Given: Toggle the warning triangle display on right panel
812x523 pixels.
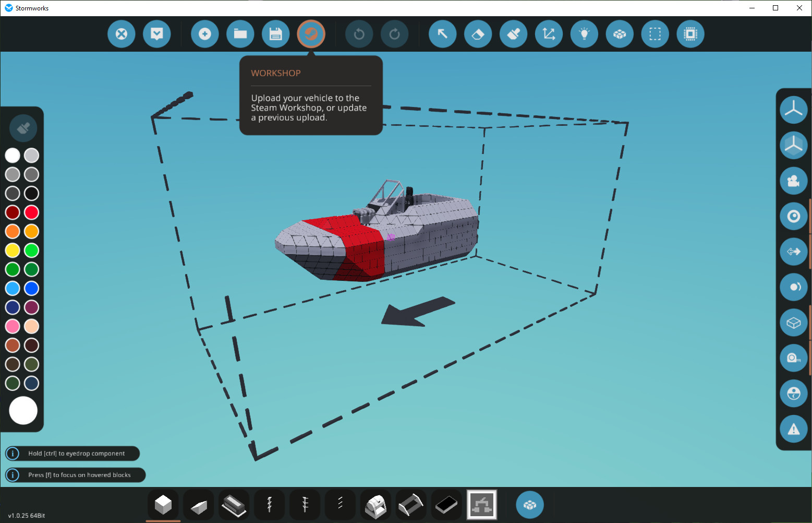Looking at the screenshot, I should click(794, 429).
